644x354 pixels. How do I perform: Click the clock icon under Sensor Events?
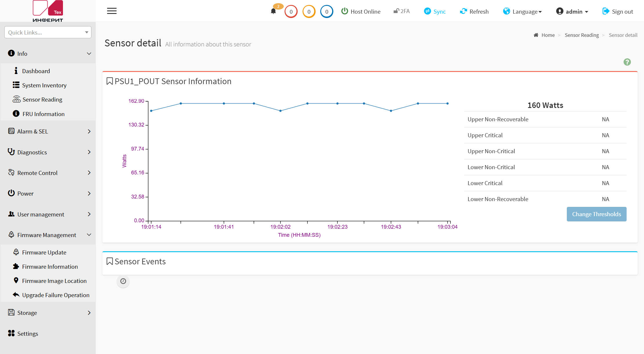pos(123,281)
